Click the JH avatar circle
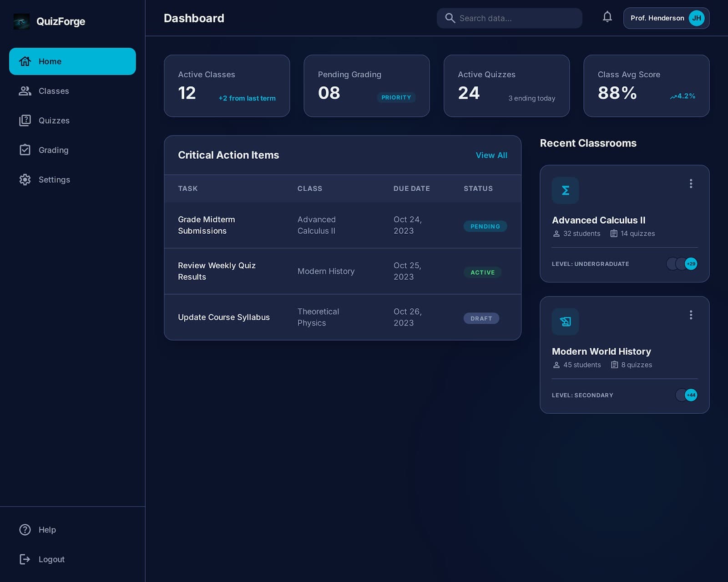Image resolution: width=728 pixels, height=582 pixels. click(697, 18)
